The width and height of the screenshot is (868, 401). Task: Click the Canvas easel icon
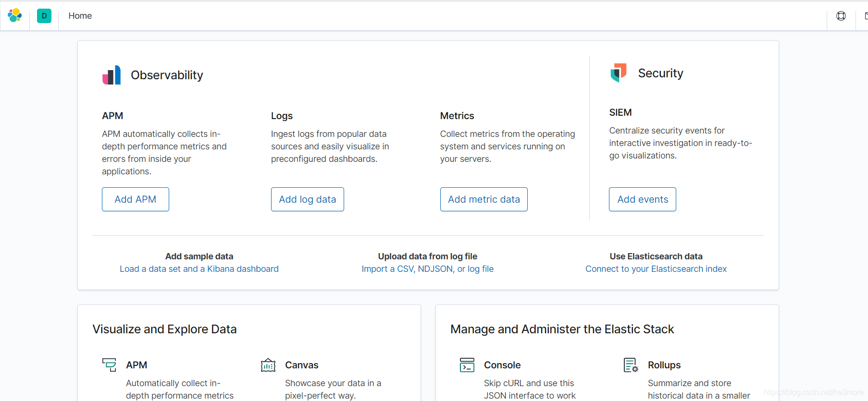point(268,365)
